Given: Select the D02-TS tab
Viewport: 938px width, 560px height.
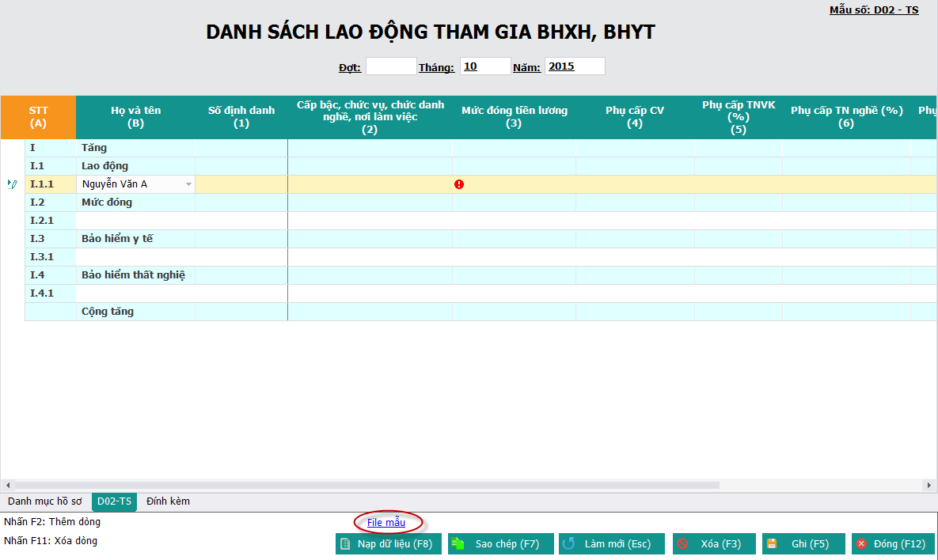Looking at the screenshot, I should pyautogui.click(x=114, y=501).
